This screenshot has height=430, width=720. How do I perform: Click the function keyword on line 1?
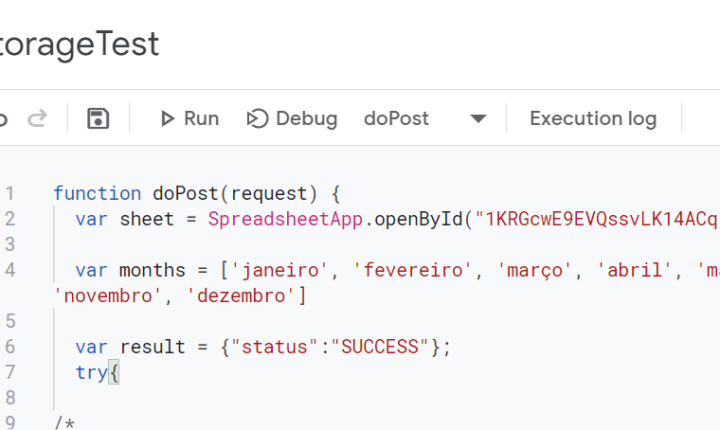[97, 193]
